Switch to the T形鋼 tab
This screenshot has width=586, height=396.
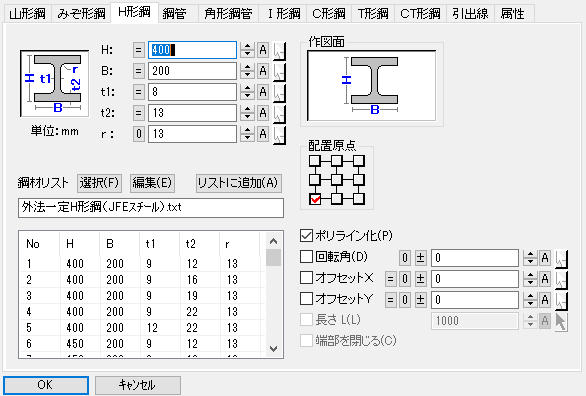point(373,14)
